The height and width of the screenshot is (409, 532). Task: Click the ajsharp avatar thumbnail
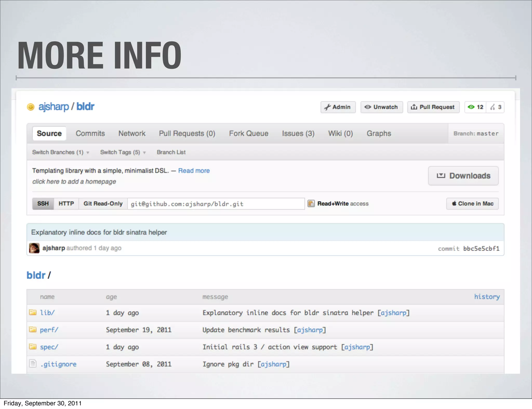coord(34,248)
